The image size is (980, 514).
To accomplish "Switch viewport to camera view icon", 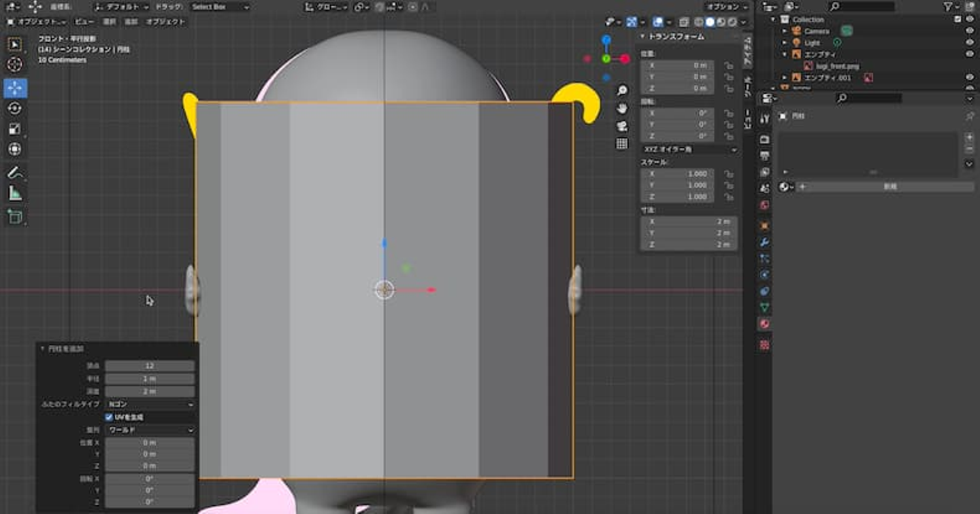I will pyautogui.click(x=622, y=126).
